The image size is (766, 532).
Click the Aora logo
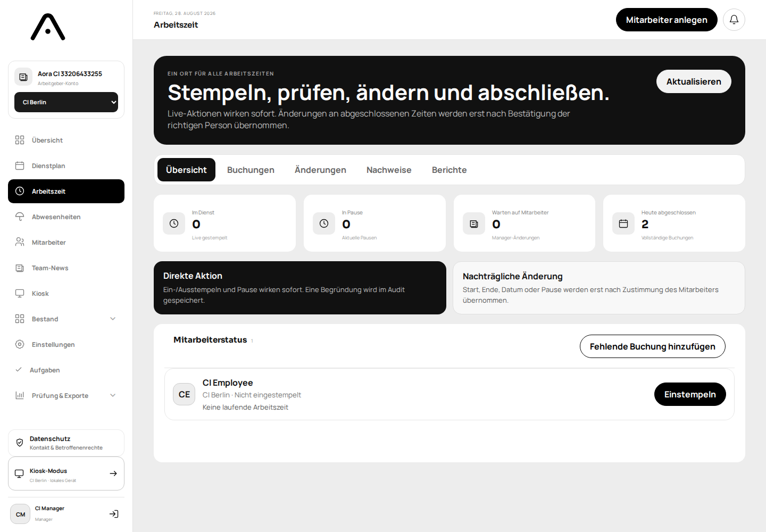(48, 27)
